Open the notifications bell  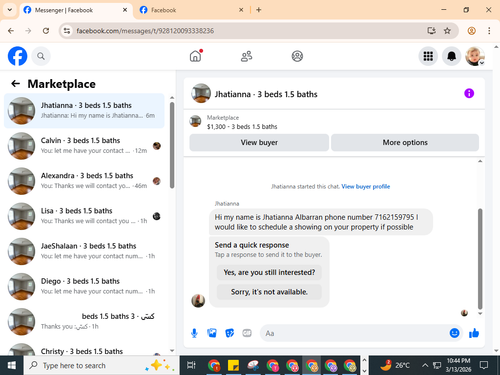[x=451, y=56]
